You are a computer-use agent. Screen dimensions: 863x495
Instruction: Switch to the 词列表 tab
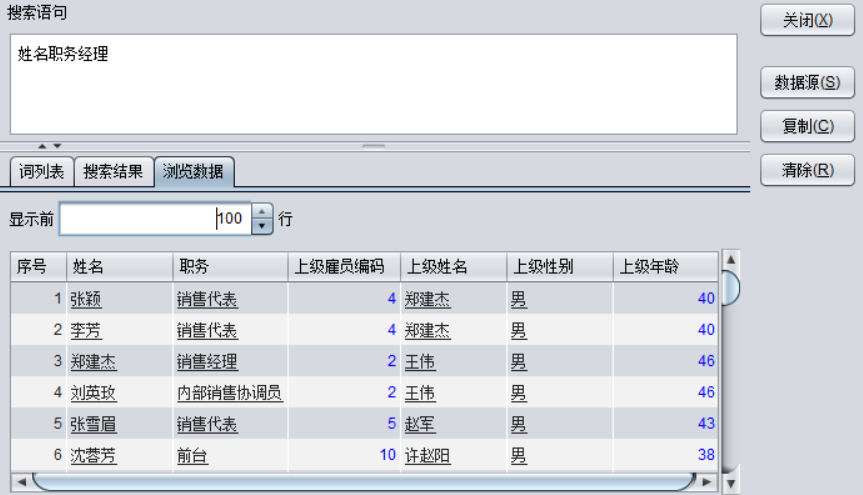click(42, 171)
